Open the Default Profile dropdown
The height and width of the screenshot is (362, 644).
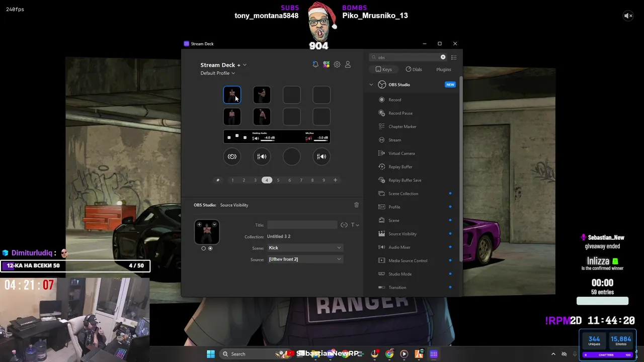click(217, 73)
